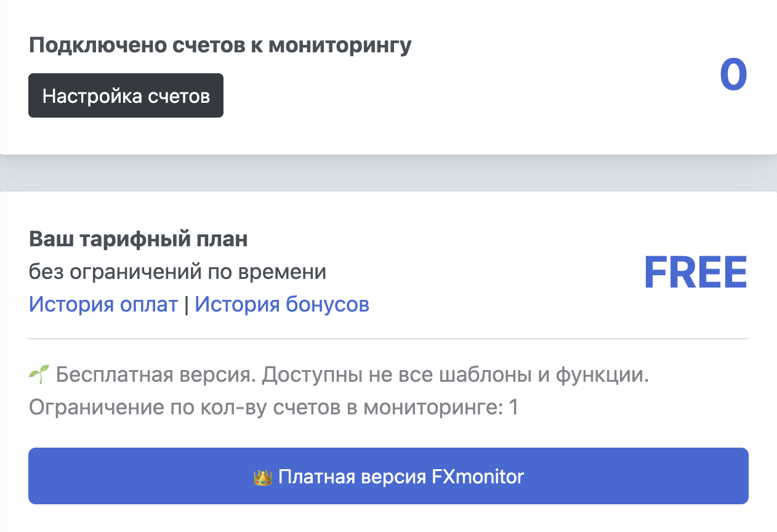Image resolution: width=777 pixels, height=532 pixels.
Task: View История бонусов bonus history link
Action: (282, 304)
